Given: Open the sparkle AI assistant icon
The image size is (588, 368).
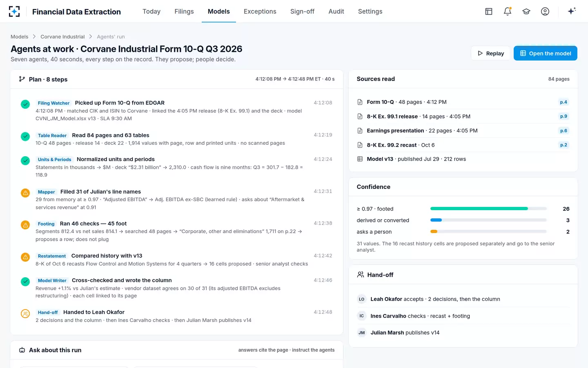Looking at the screenshot, I should pos(572,11).
